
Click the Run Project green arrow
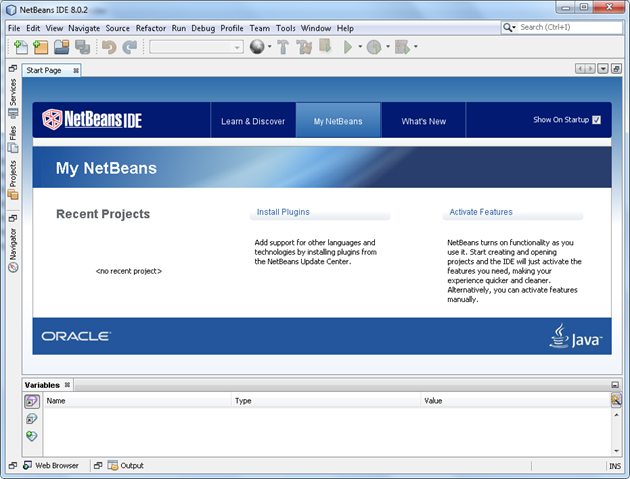coord(348,47)
